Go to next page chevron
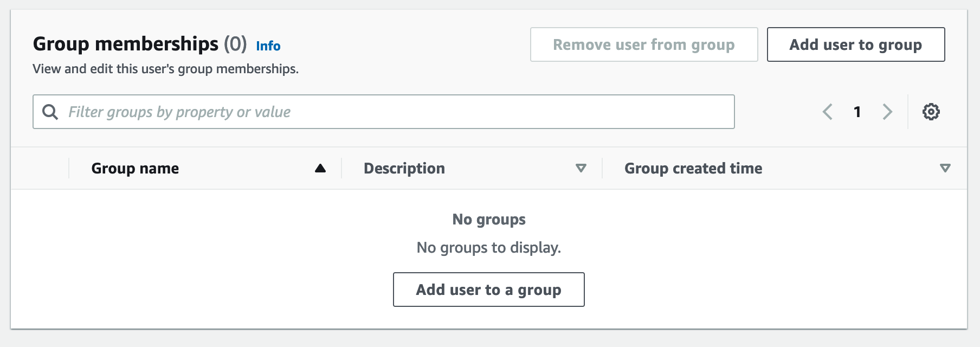This screenshot has height=347, width=980. point(887,112)
